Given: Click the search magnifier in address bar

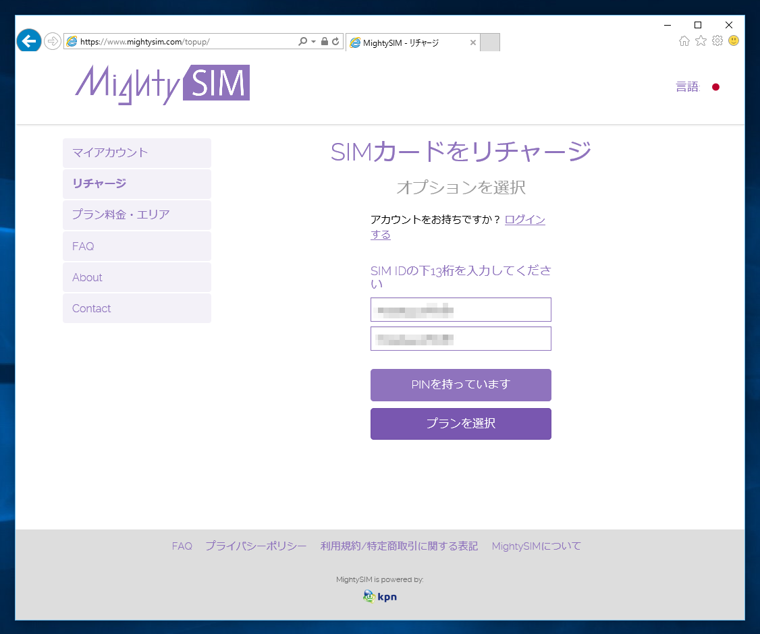Looking at the screenshot, I should coord(303,41).
